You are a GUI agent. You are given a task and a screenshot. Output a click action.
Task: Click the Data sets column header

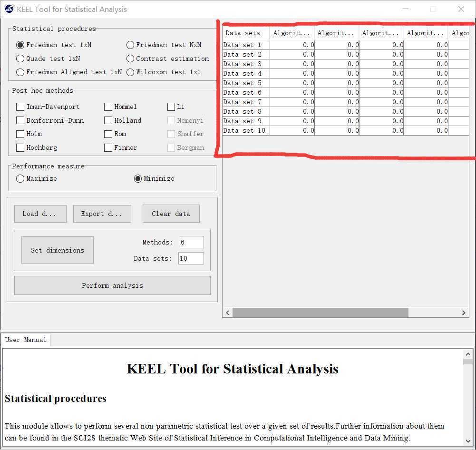point(245,33)
